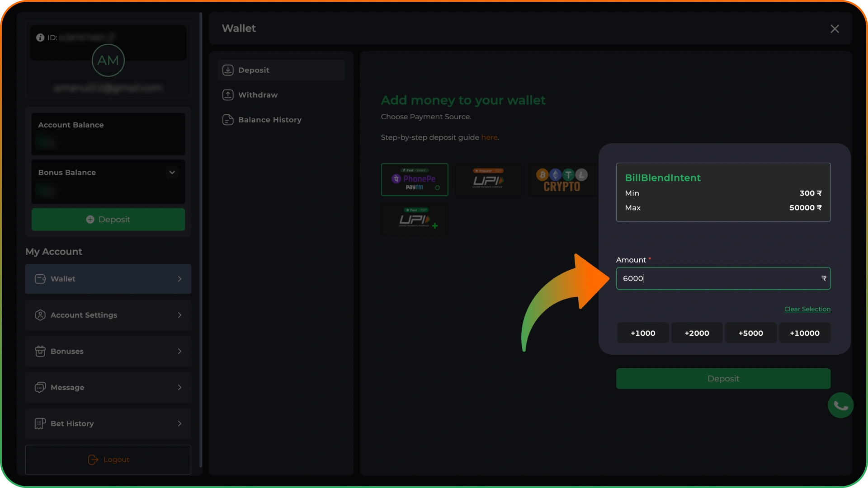Click the BillBlendIntent info heading
868x488 pixels.
(663, 178)
